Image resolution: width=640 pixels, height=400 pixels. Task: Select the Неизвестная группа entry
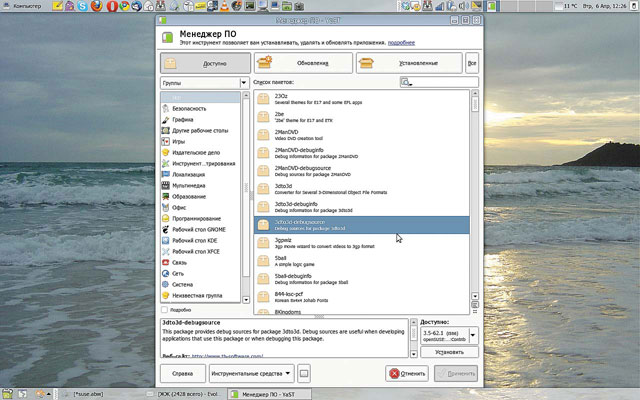tap(200, 296)
